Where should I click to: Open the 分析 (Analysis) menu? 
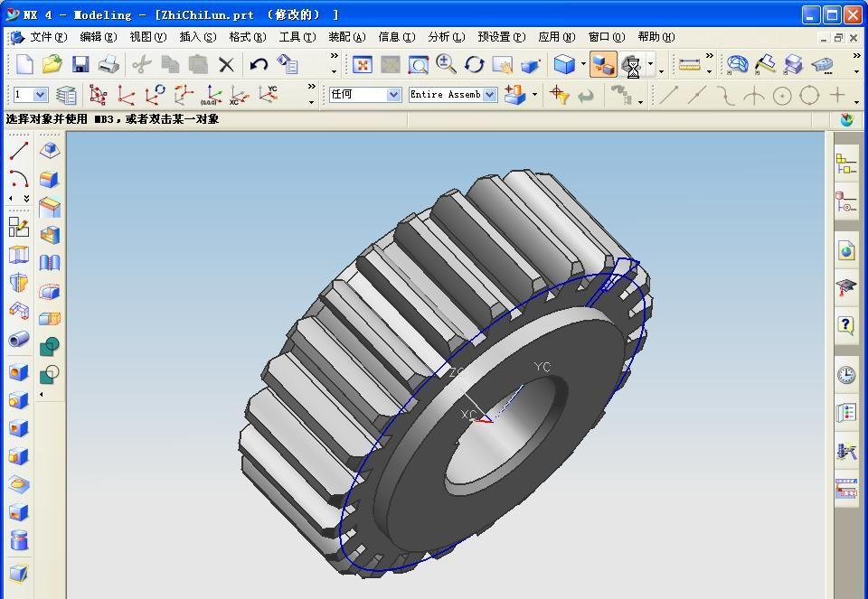coord(445,37)
